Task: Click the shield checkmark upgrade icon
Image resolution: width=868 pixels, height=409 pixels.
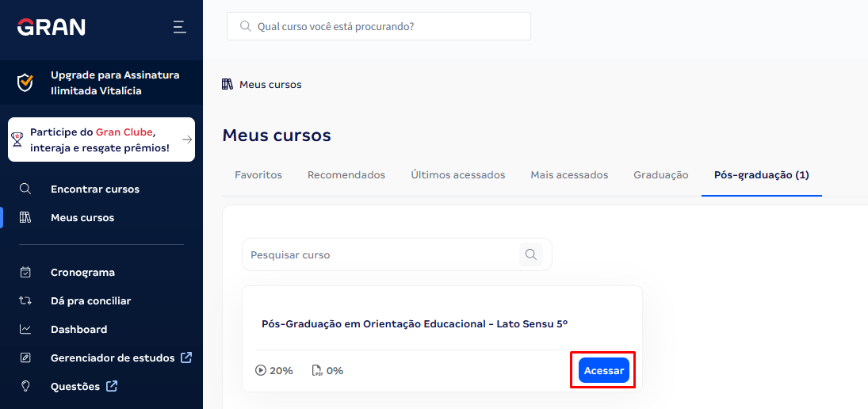Action: coord(25,83)
